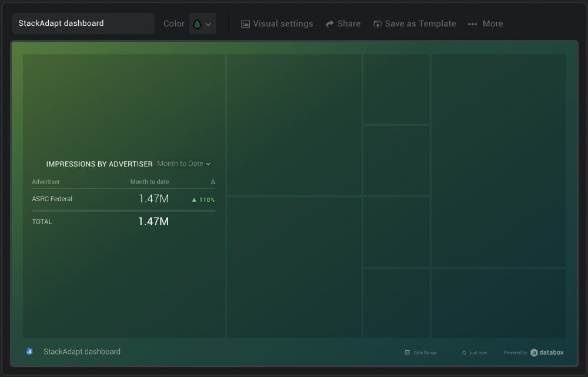Click the Date Range calendar icon
The height and width of the screenshot is (377, 588).
coord(407,352)
